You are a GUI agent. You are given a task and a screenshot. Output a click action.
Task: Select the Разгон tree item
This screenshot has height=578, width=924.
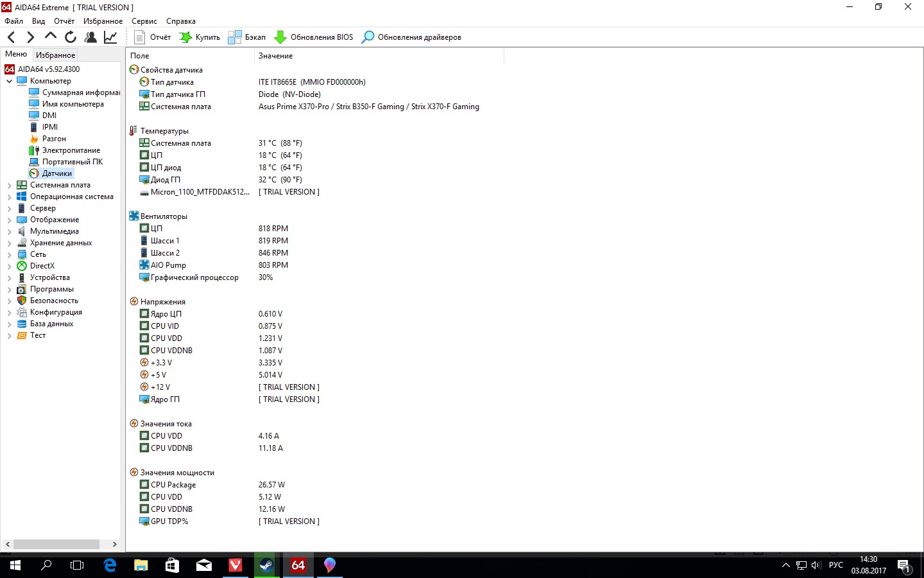click(x=47, y=139)
